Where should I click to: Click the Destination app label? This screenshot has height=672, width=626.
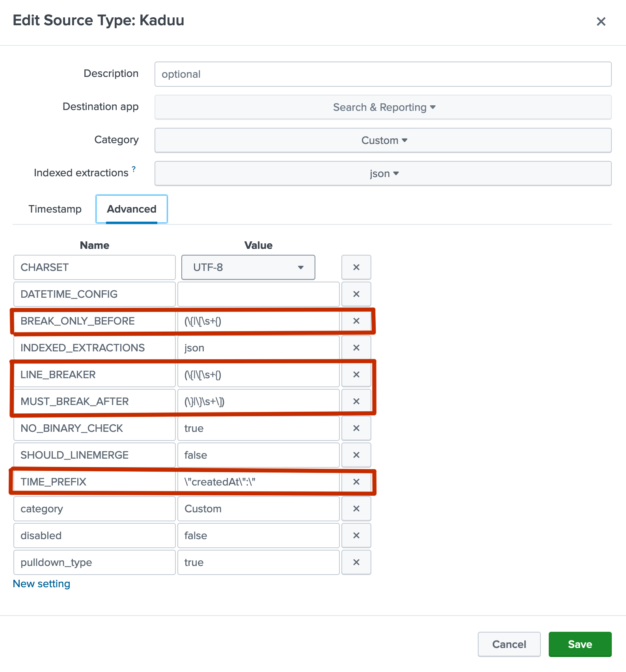[x=101, y=107]
